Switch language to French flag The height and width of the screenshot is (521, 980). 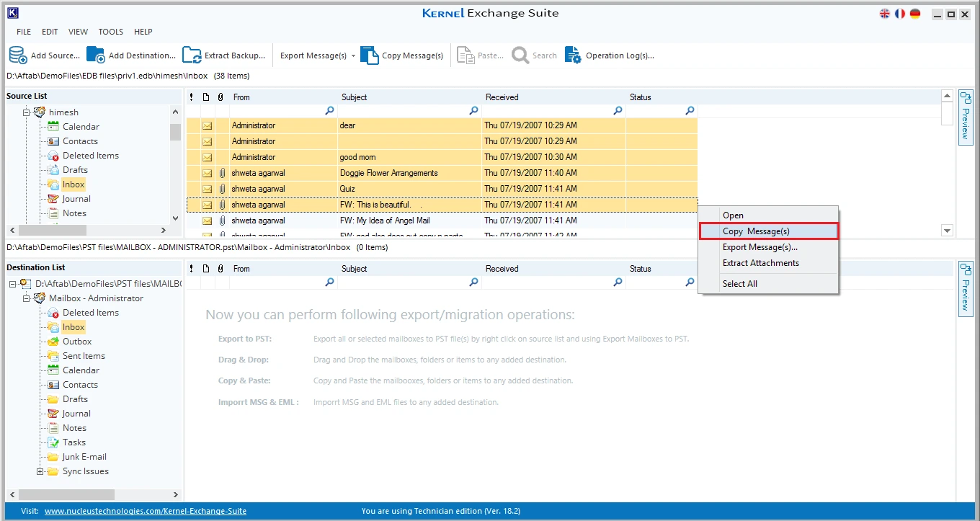click(x=900, y=14)
